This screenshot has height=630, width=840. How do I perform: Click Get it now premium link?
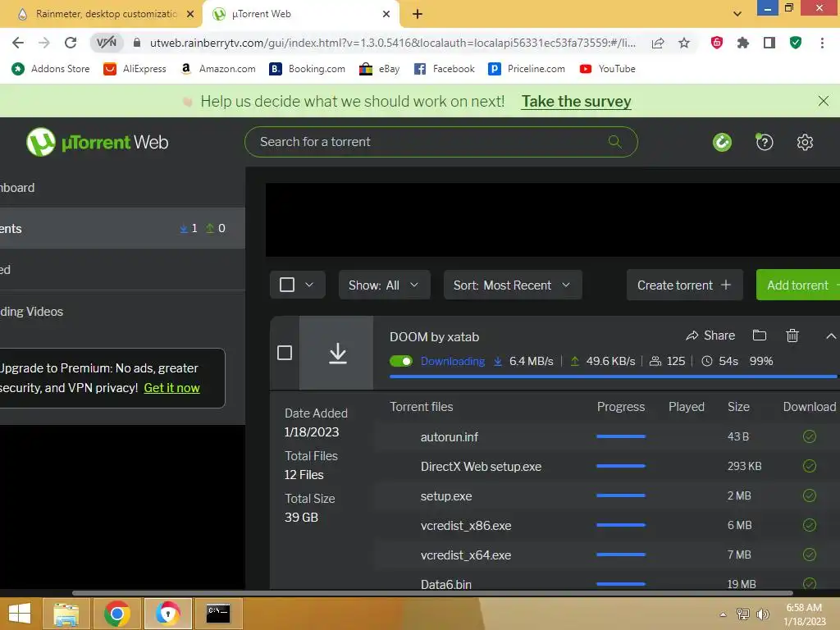click(171, 388)
